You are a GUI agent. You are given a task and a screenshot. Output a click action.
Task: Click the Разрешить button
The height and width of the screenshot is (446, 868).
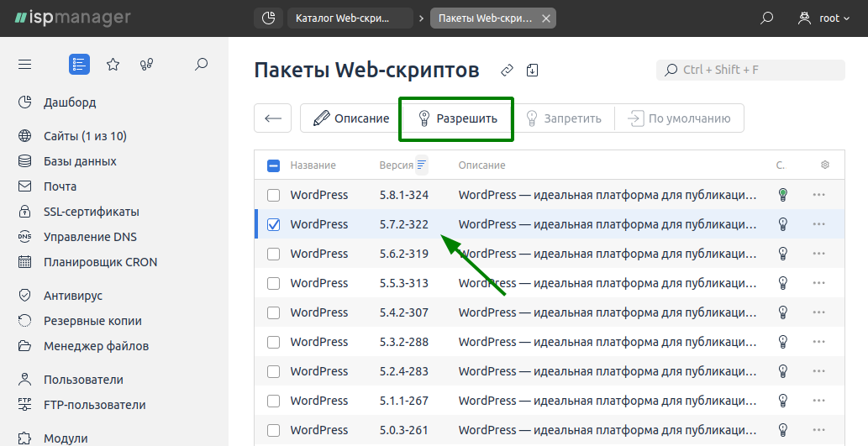pyautogui.click(x=457, y=118)
